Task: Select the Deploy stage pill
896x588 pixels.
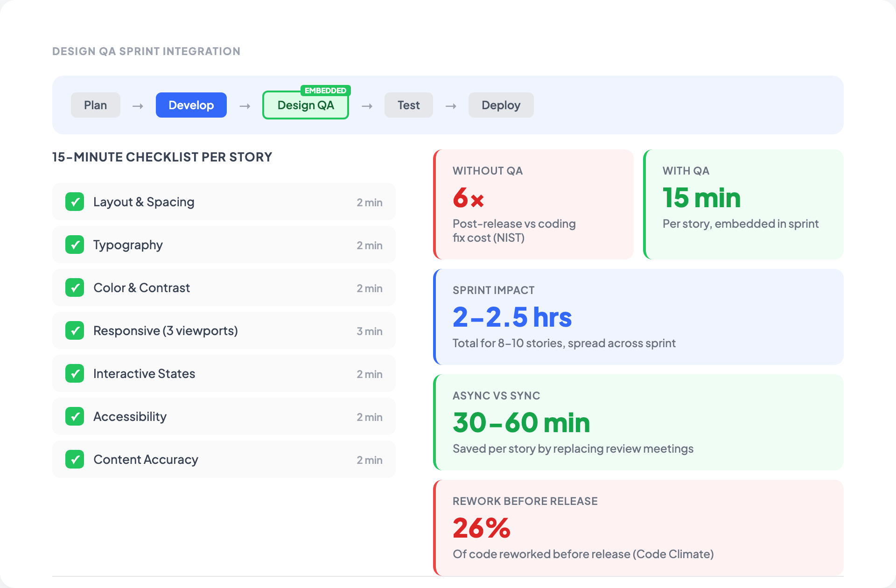Action: pos(501,105)
